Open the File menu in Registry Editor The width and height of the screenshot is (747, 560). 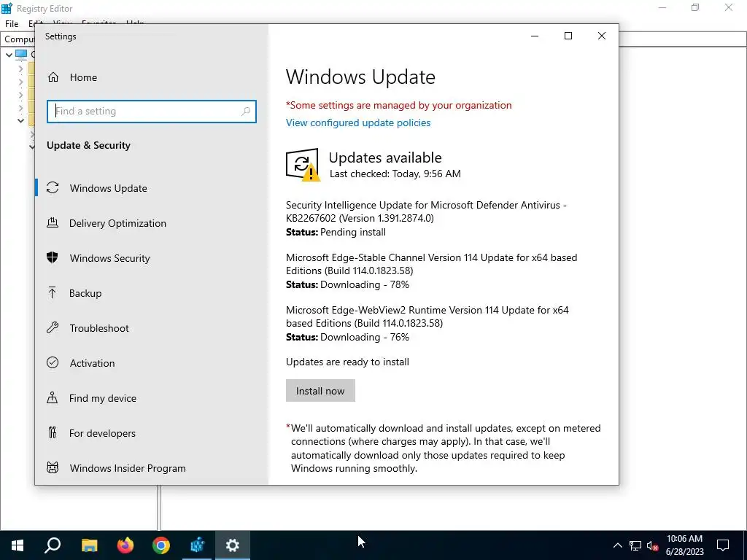click(12, 23)
